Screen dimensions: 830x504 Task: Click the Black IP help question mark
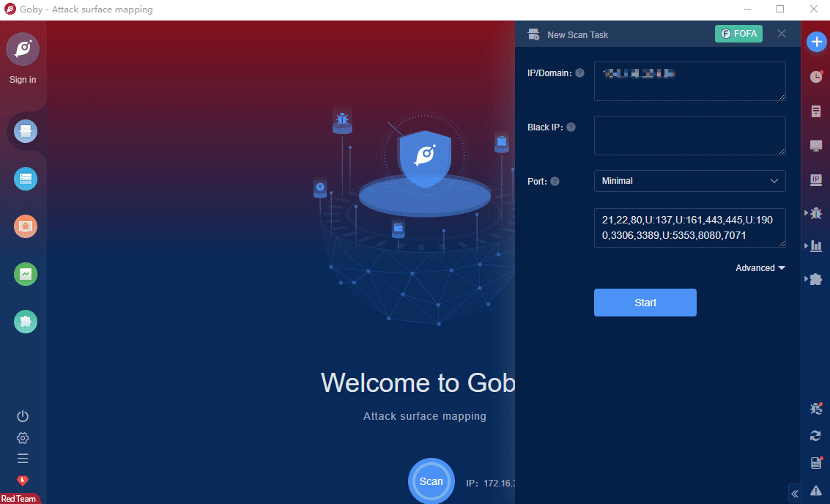[571, 127]
